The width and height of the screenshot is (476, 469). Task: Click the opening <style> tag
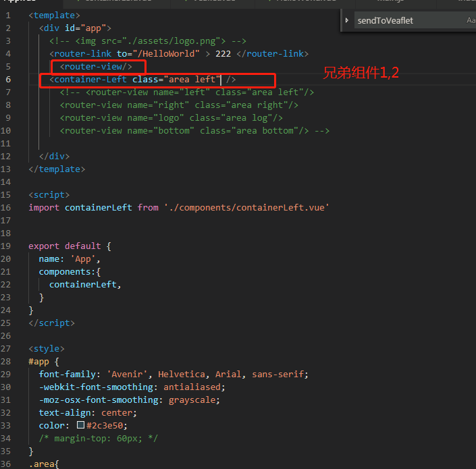47,349
